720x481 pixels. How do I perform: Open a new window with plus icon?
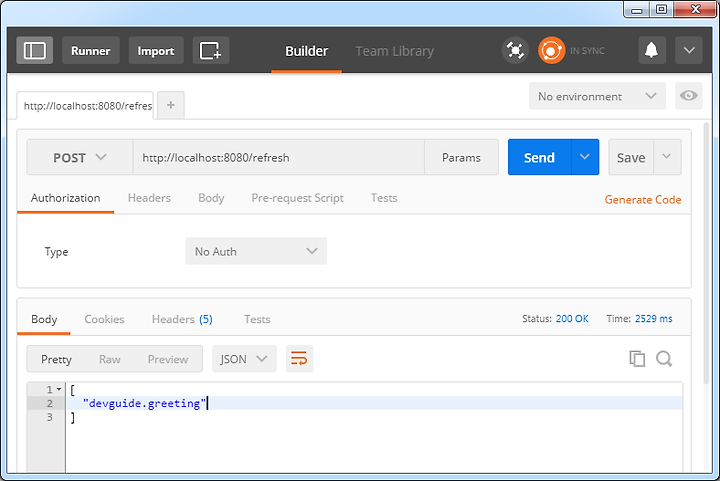click(211, 50)
